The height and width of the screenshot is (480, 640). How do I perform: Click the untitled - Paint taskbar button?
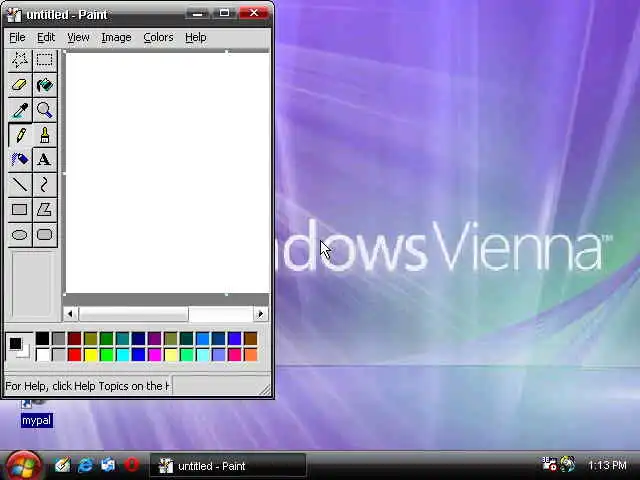[228, 466]
